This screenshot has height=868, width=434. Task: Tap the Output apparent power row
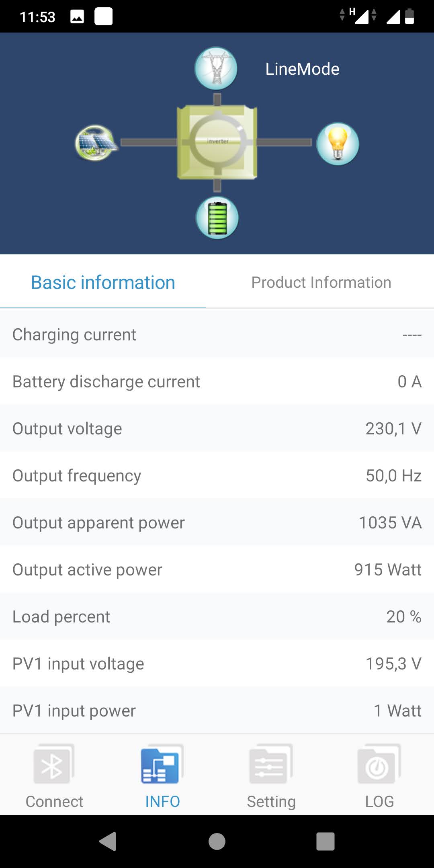coord(217,523)
